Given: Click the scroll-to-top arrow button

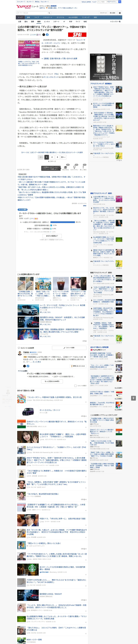Looking at the screenshot, I should tap(133, 398).
